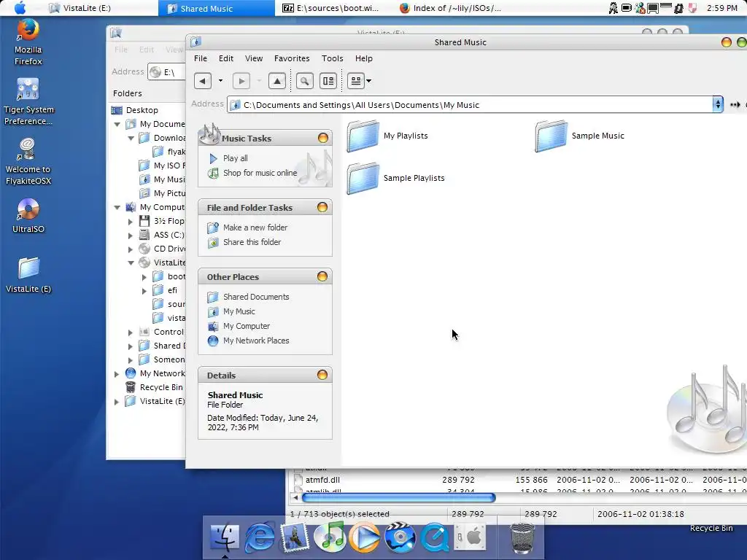This screenshot has width=747, height=560.
Task: Go to My Computer in Other Places
Action: point(247,326)
